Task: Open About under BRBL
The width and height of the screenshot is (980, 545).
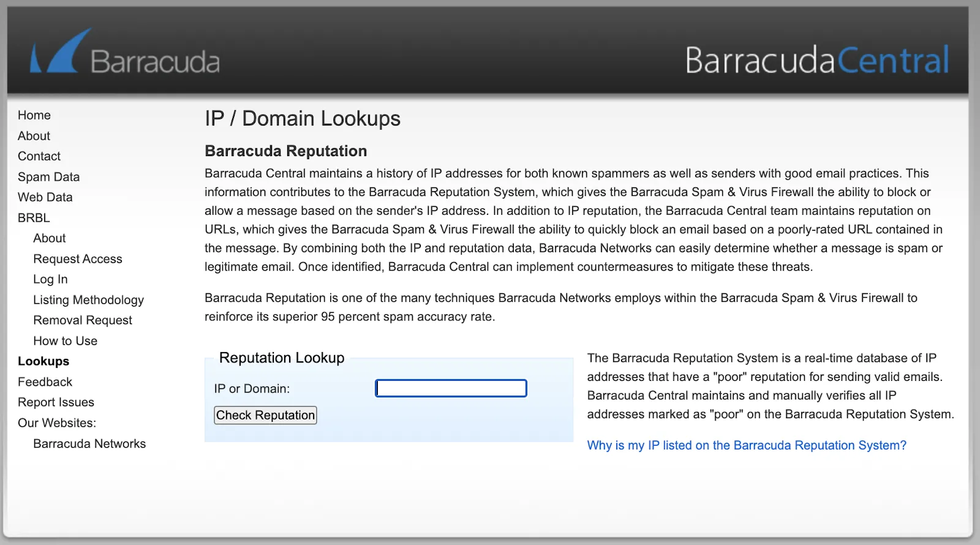Action: pyautogui.click(x=50, y=238)
